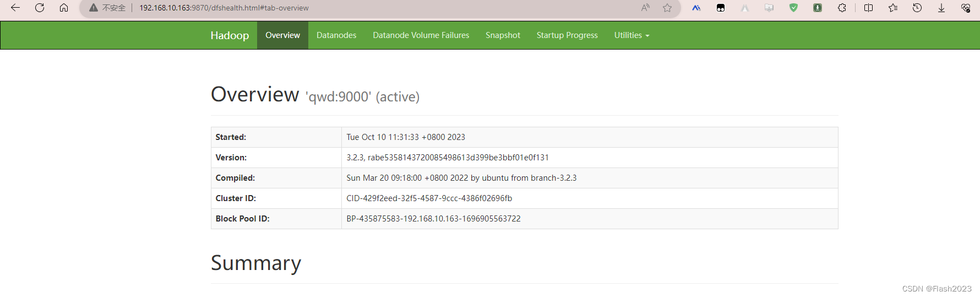Screen dimensions: 980x297
Task: Open the green download manager extension
Action: (x=818, y=8)
